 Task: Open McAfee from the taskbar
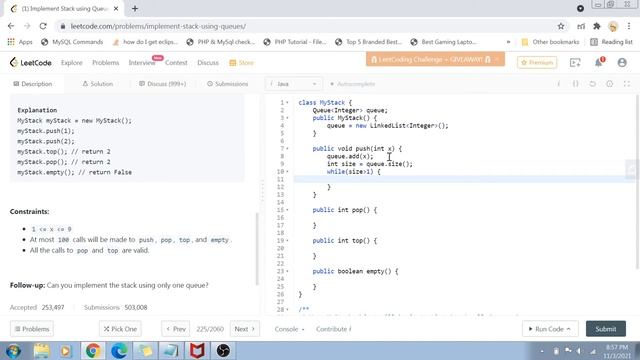[x=197, y=351]
